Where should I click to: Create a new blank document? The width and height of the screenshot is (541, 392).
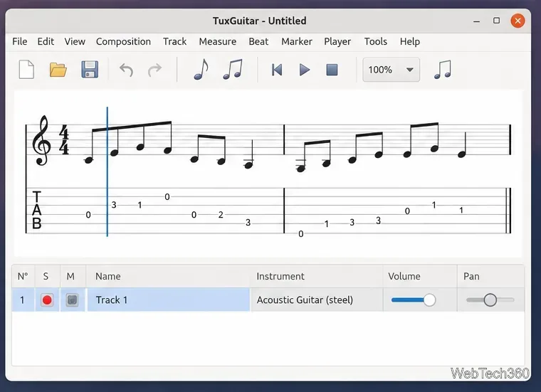pyautogui.click(x=26, y=70)
